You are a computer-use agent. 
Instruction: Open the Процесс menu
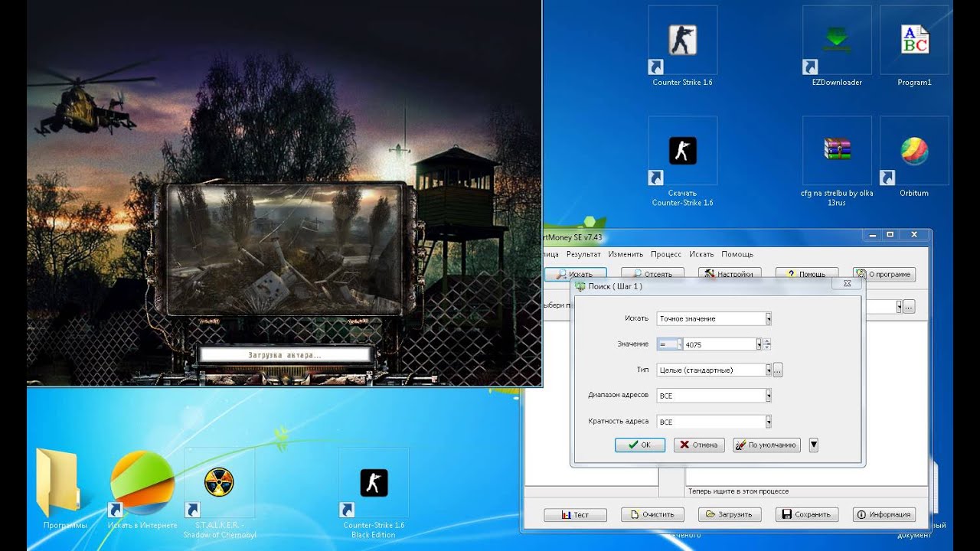(666, 254)
